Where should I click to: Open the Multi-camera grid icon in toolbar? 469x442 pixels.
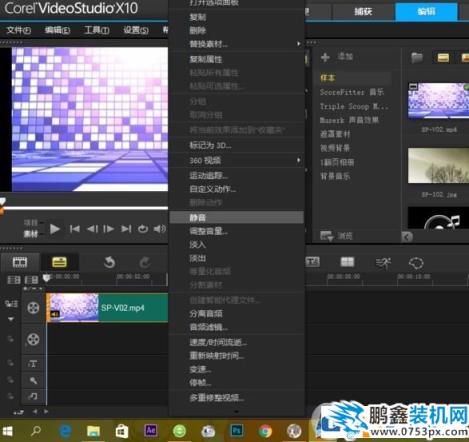click(347, 262)
